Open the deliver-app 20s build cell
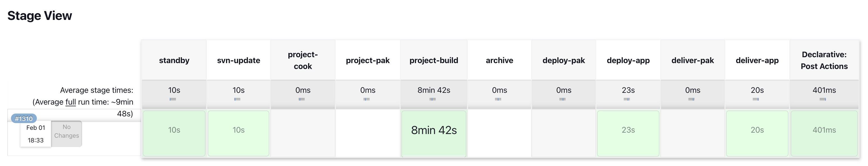This screenshot has height=166, width=868. tap(757, 133)
